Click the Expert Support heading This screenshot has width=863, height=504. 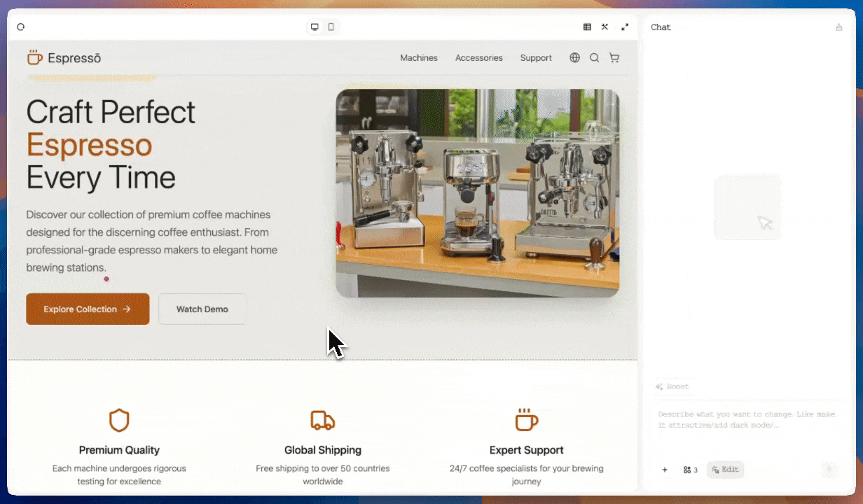(x=527, y=450)
